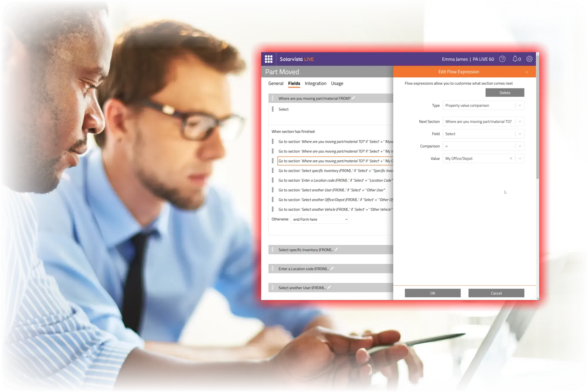Click the notifications bell icon

point(515,59)
